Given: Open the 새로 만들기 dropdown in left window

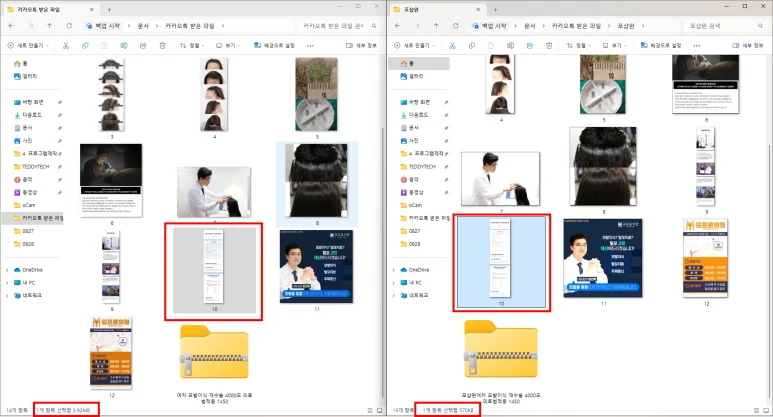Looking at the screenshot, I should [x=28, y=45].
